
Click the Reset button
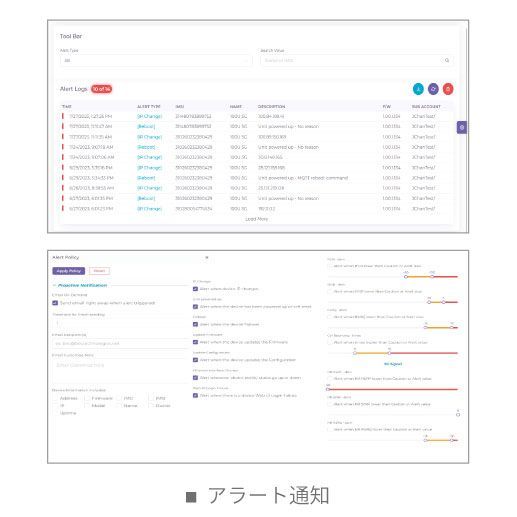(99, 271)
